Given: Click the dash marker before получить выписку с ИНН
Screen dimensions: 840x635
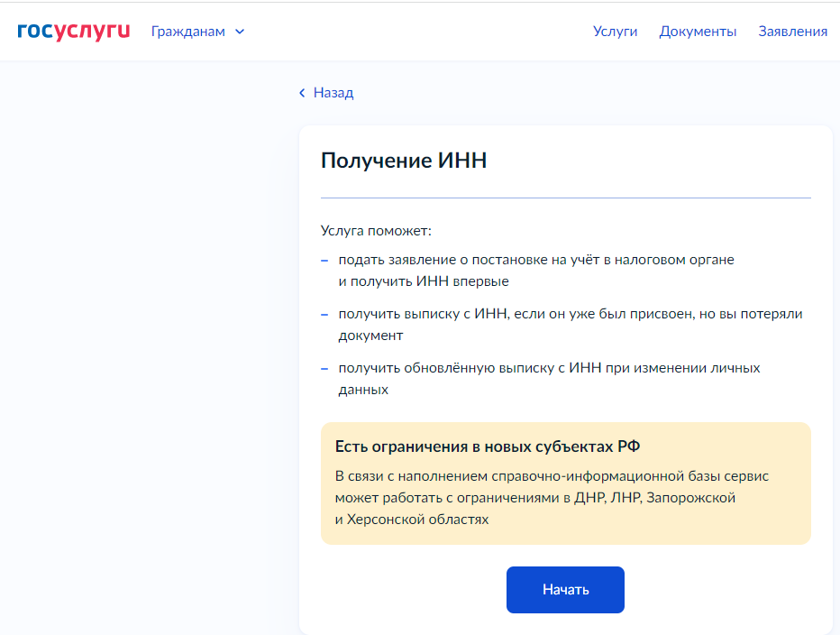Looking at the screenshot, I should pyautogui.click(x=324, y=314).
